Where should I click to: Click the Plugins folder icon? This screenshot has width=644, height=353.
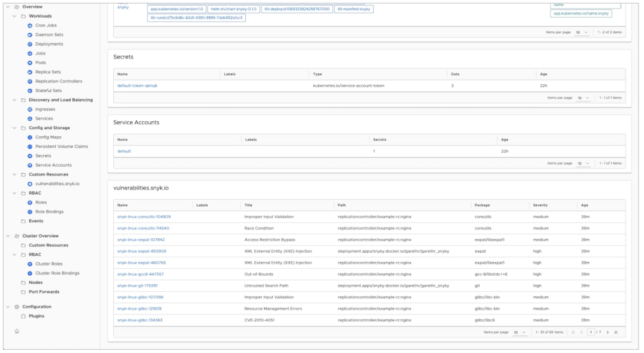tap(23, 316)
